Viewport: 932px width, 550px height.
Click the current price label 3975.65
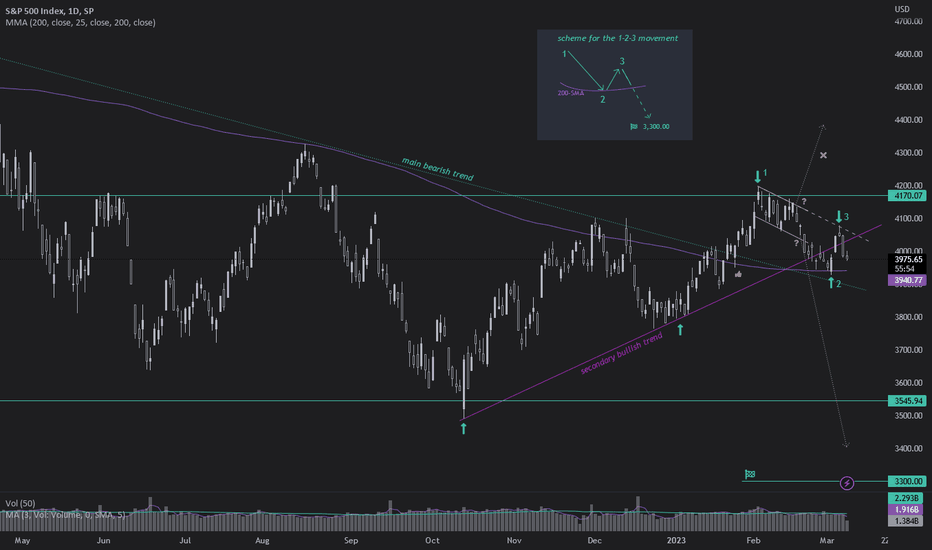coord(907,259)
